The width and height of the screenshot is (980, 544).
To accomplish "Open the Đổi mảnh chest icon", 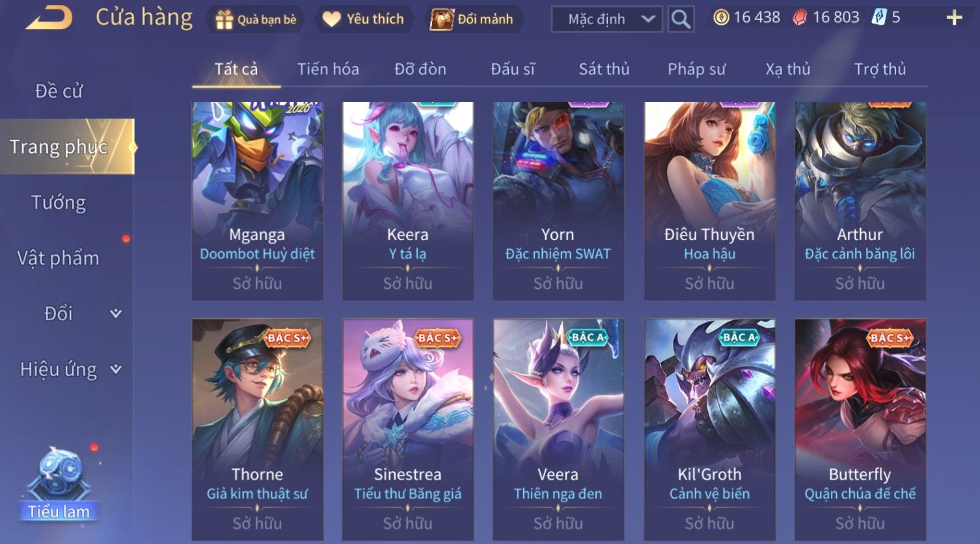I will (442, 20).
